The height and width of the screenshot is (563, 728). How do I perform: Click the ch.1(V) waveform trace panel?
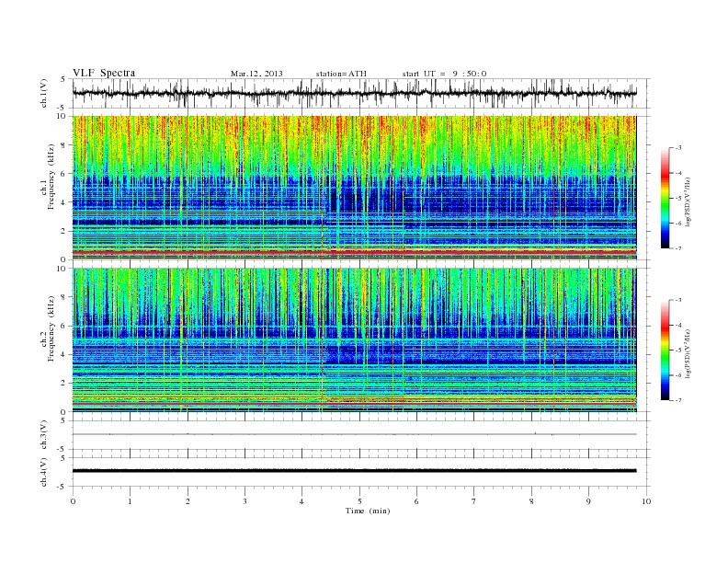(x=361, y=93)
